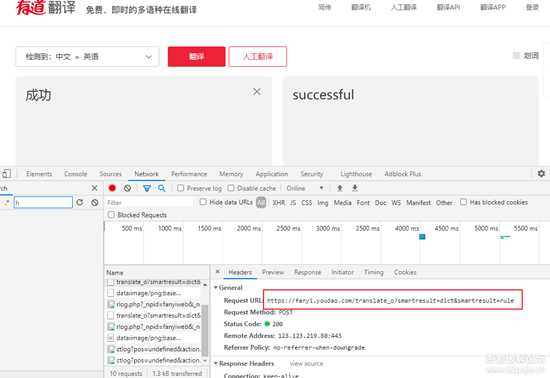The width and height of the screenshot is (550, 378).
Task: Focus the DevTools search input box
Action: 43,202
